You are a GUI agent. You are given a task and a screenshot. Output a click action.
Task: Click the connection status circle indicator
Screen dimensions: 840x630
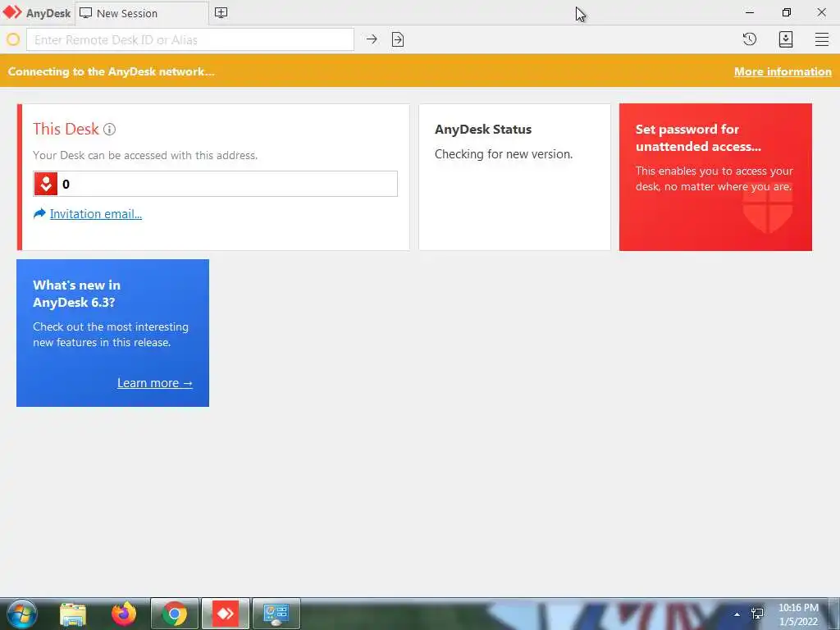click(13, 39)
